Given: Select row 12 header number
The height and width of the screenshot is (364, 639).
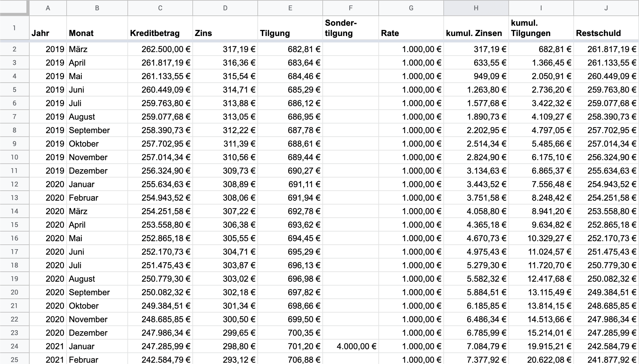Looking at the screenshot, I should 14,184.
